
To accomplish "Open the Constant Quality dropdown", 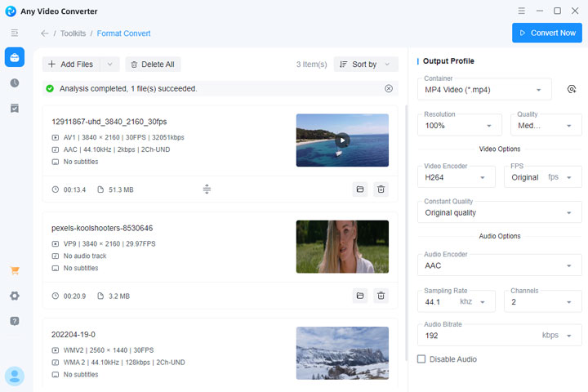I will [500, 212].
